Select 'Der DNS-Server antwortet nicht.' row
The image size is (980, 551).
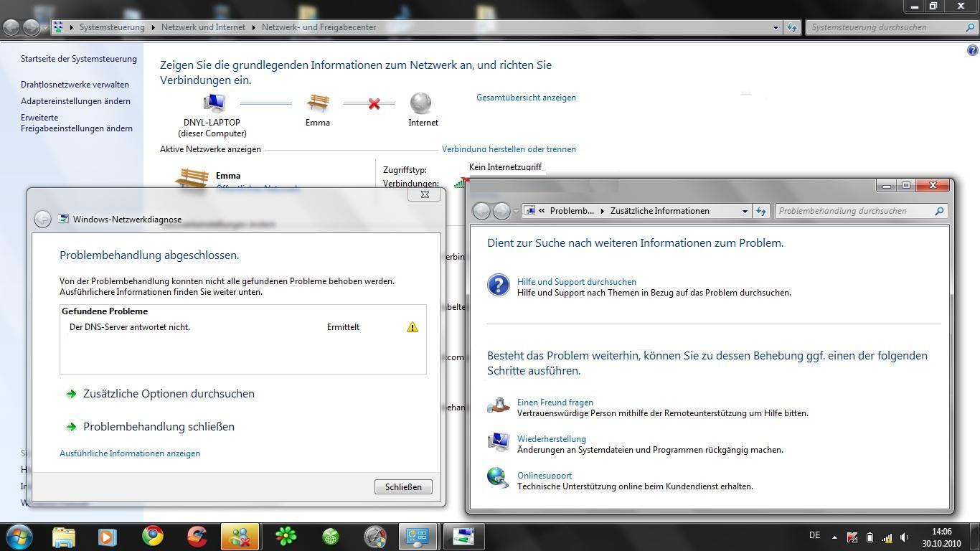242,327
